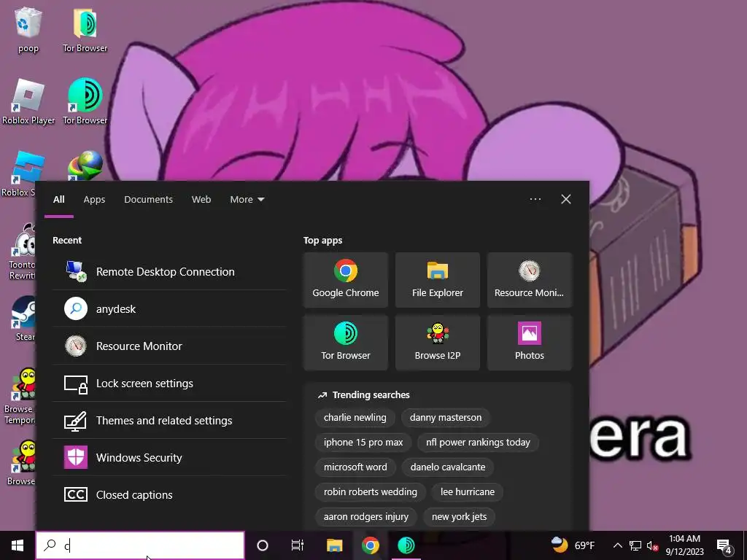Image resolution: width=747 pixels, height=560 pixels.
Task: Open the clock showing 1:04 AM
Action: pyautogui.click(x=684, y=545)
